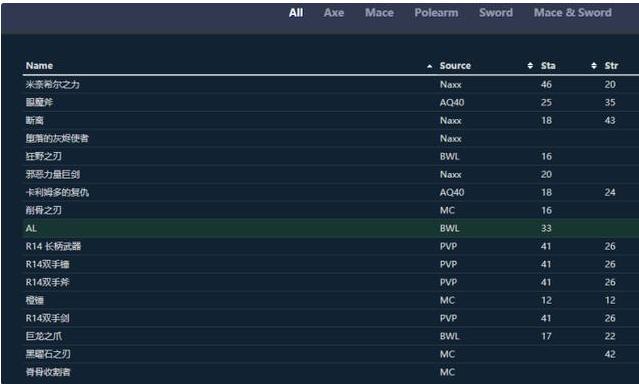Click the BWL source in 狂野之刃 row
The width and height of the screenshot is (639, 384).
click(450, 156)
